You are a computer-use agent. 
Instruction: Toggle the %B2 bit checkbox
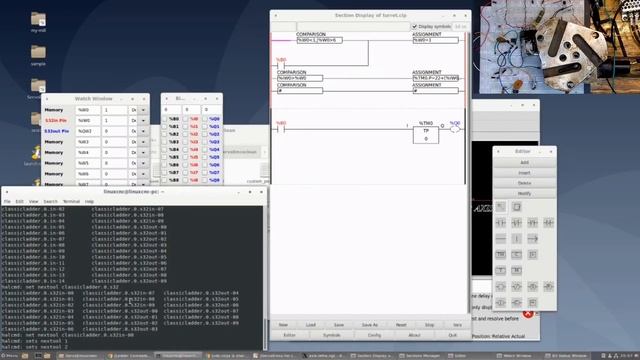pos(164,134)
